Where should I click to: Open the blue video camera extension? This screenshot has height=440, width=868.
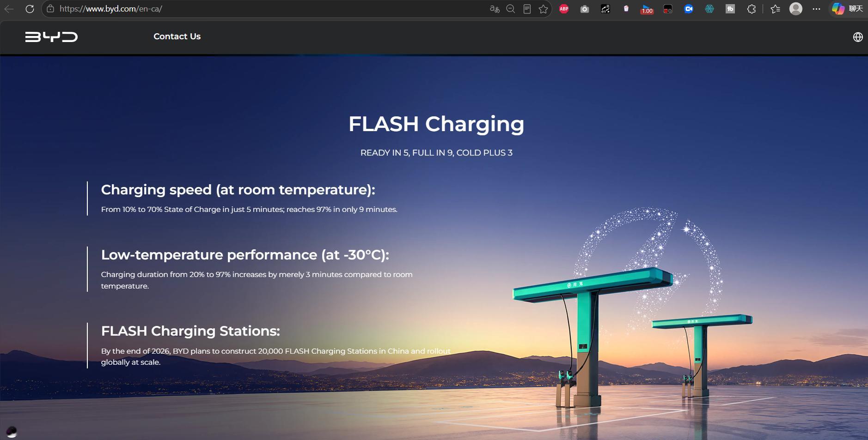pyautogui.click(x=689, y=9)
